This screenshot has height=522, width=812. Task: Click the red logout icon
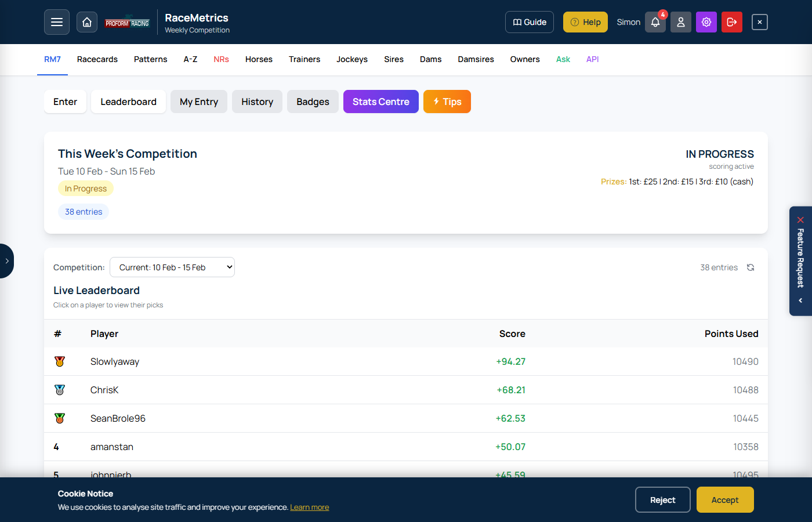tap(732, 22)
